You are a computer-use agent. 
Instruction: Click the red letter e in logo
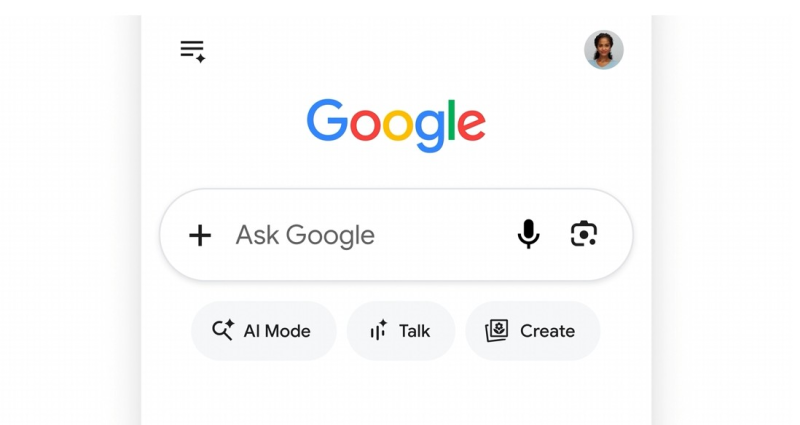click(471, 124)
